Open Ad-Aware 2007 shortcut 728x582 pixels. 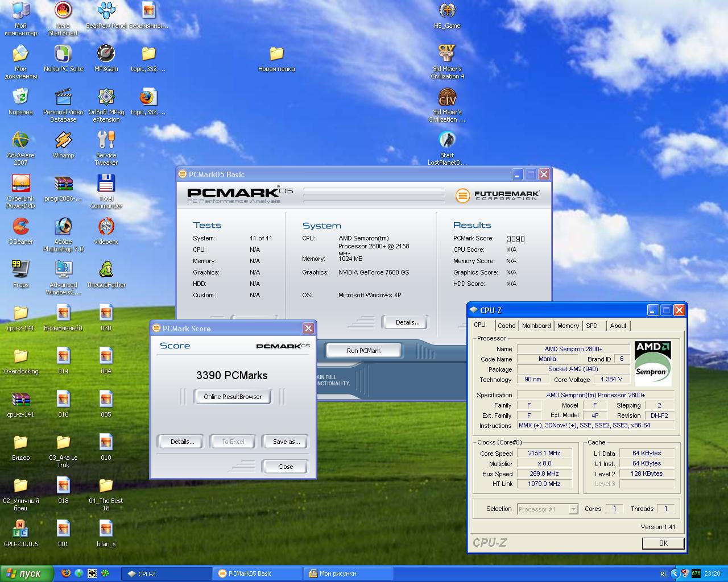click(x=20, y=148)
